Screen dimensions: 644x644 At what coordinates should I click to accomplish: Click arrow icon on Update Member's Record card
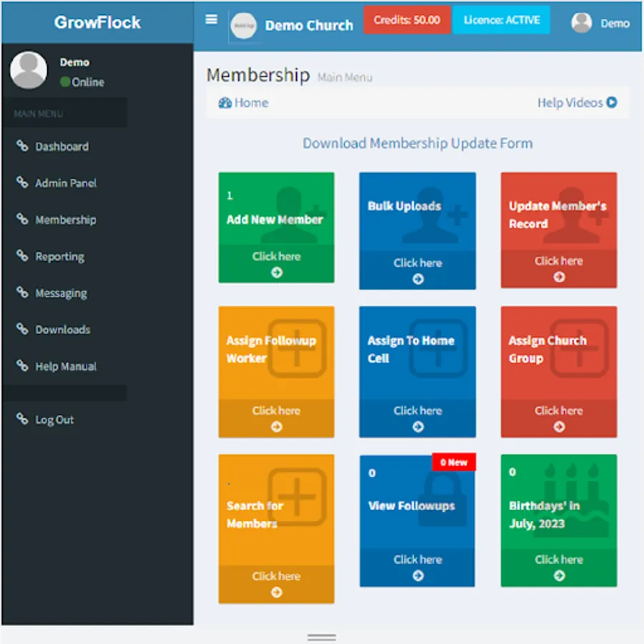click(x=559, y=277)
